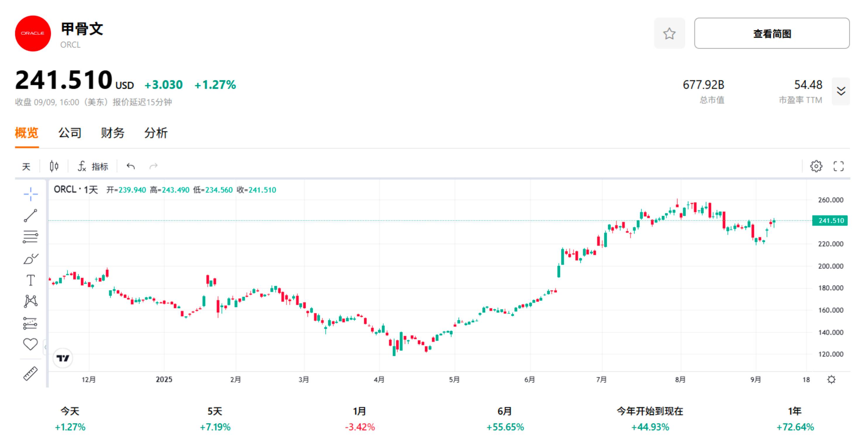Open the chart patterns tool

coord(31,301)
